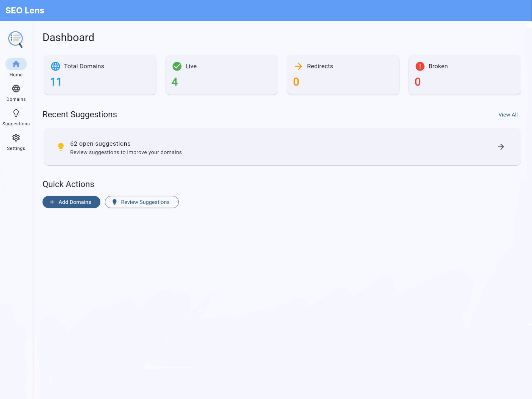
Task: Click the plus icon inside Add Domains button
Action: coord(52,202)
